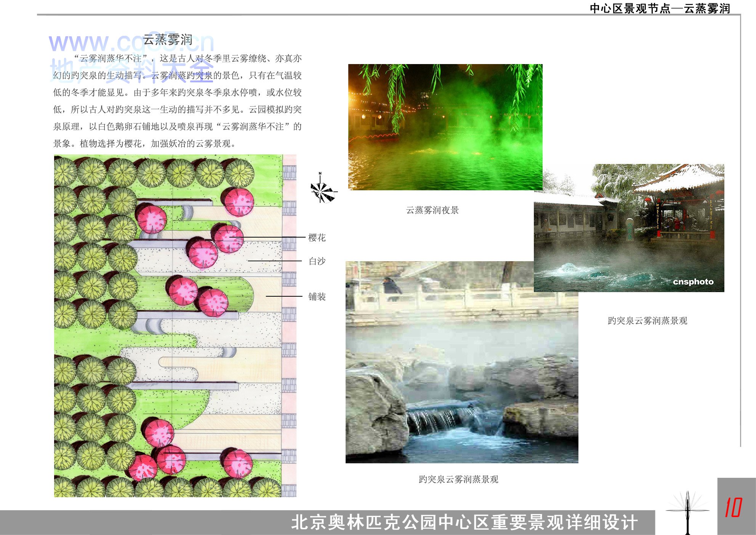756x535 pixels.
Task: Click the caption under the pavilion photo
Action: 647,321
